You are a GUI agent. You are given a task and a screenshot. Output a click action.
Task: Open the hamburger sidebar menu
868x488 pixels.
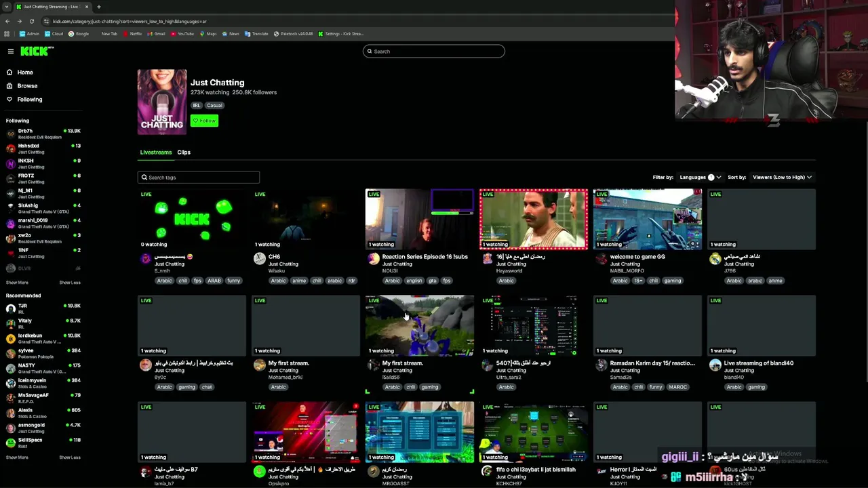[x=11, y=52]
